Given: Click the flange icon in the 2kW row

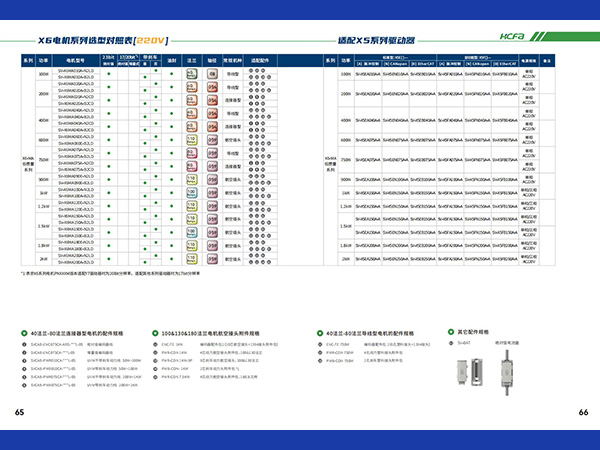Looking at the screenshot, I should [191, 257].
